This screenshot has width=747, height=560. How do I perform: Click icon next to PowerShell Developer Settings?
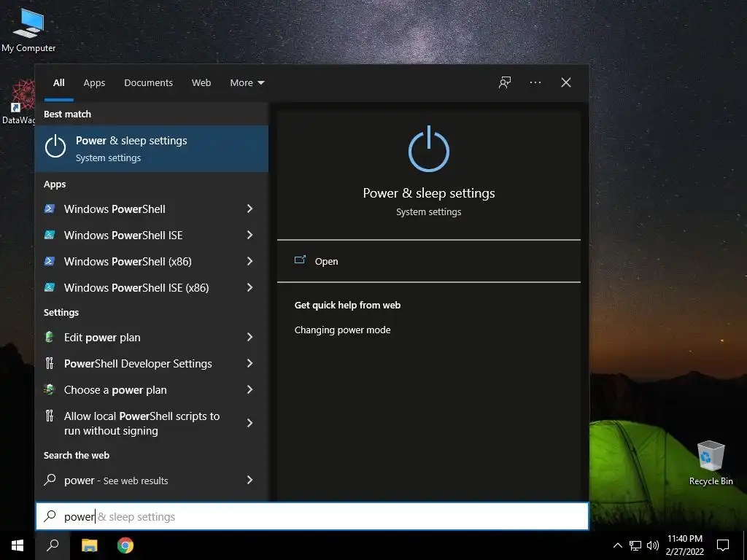50,363
